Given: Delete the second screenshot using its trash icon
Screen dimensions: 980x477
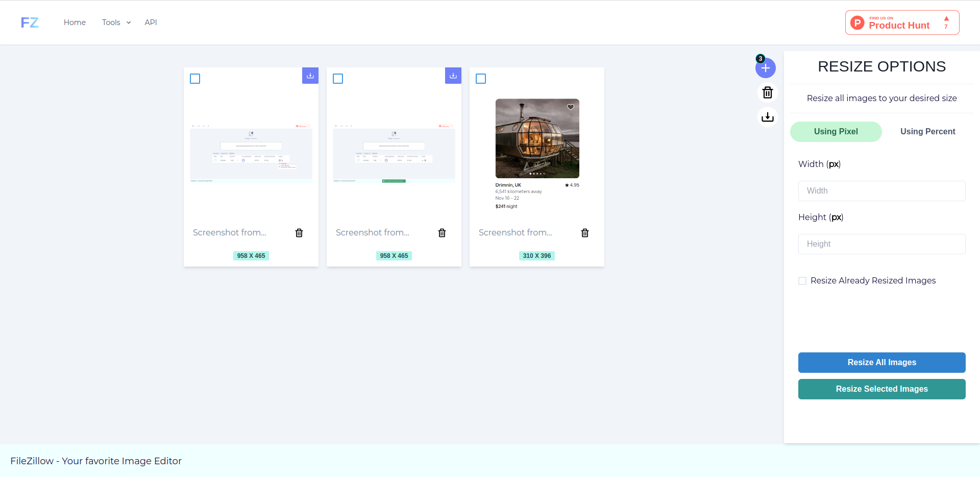Looking at the screenshot, I should tap(442, 233).
